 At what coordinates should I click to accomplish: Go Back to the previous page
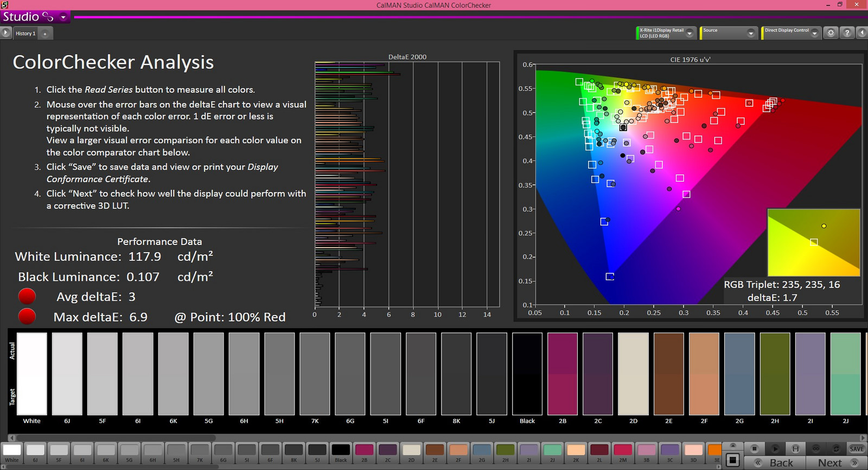tap(775, 462)
